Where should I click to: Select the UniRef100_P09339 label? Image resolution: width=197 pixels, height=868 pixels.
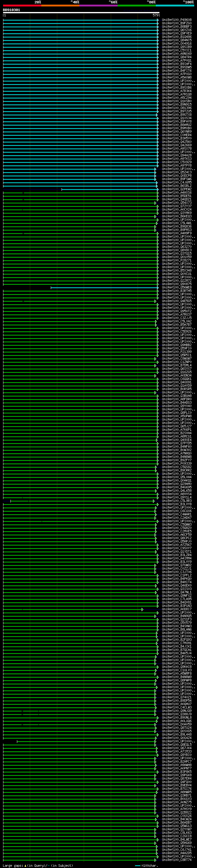[x=177, y=464]
